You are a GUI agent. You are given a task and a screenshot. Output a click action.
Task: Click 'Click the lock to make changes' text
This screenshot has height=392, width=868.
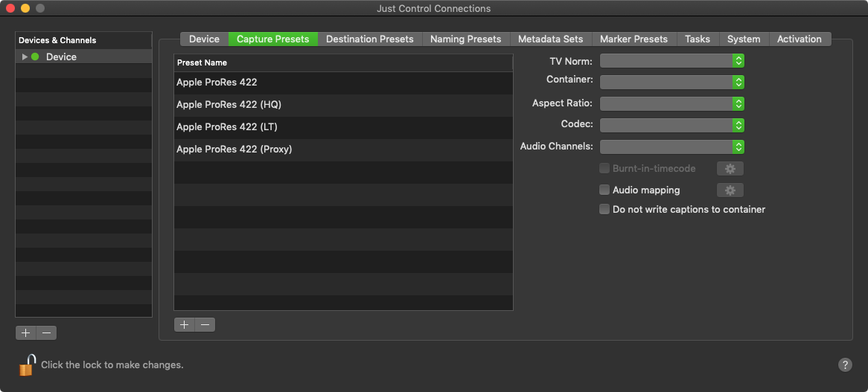112,365
